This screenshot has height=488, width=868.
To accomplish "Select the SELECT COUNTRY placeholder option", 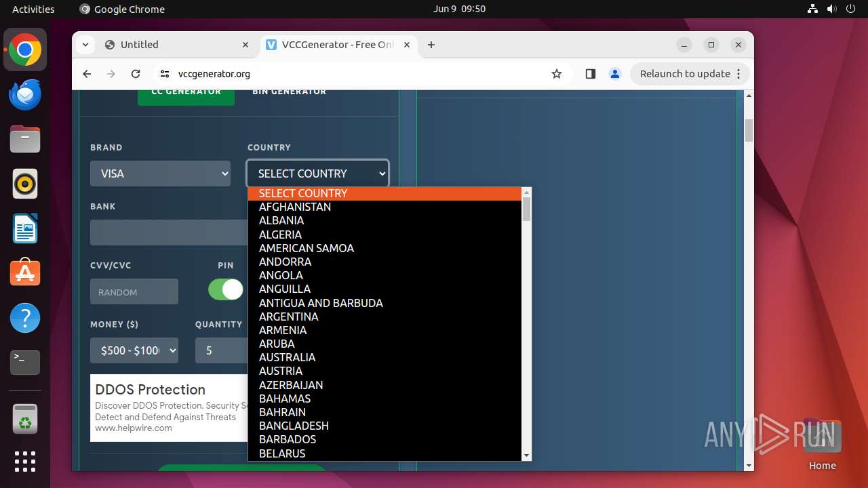I will [384, 194].
